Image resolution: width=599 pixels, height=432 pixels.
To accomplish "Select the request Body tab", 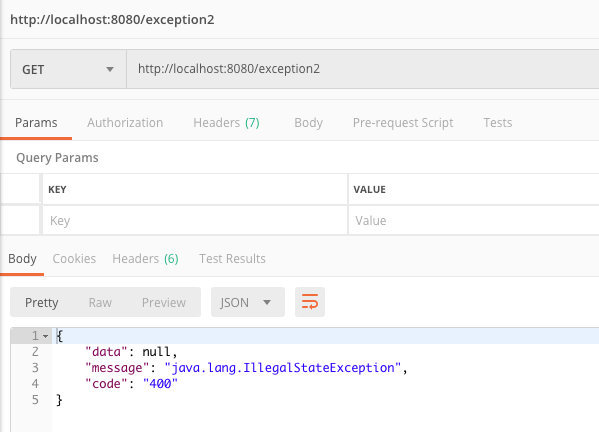I will point(308,123).
